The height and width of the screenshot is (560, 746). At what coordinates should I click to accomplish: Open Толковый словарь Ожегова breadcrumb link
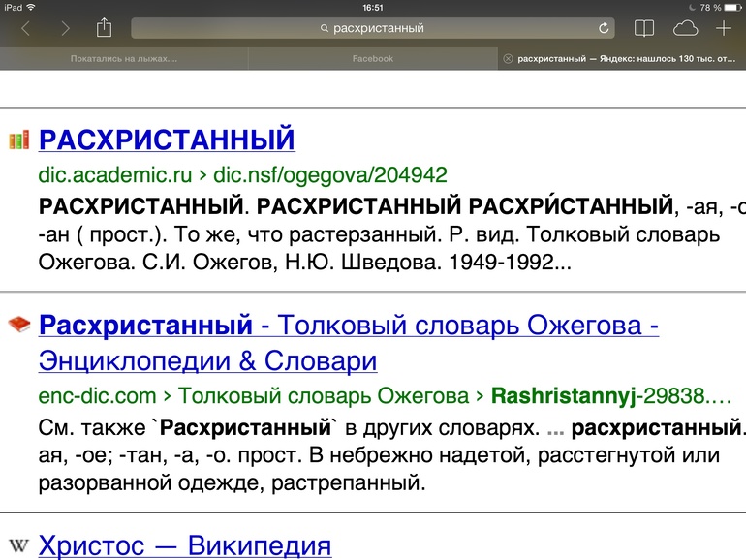pyautogui.click(x=324, y=396)
